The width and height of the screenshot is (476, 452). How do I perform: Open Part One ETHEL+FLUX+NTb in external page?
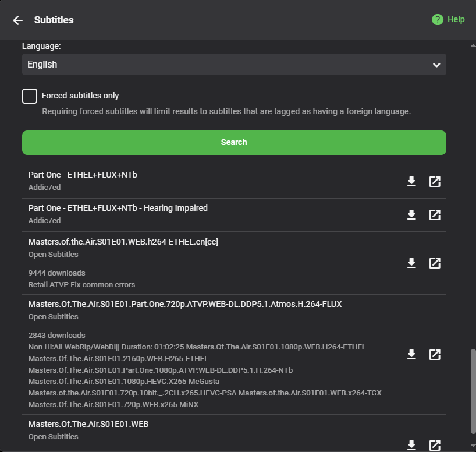(435, 182)
